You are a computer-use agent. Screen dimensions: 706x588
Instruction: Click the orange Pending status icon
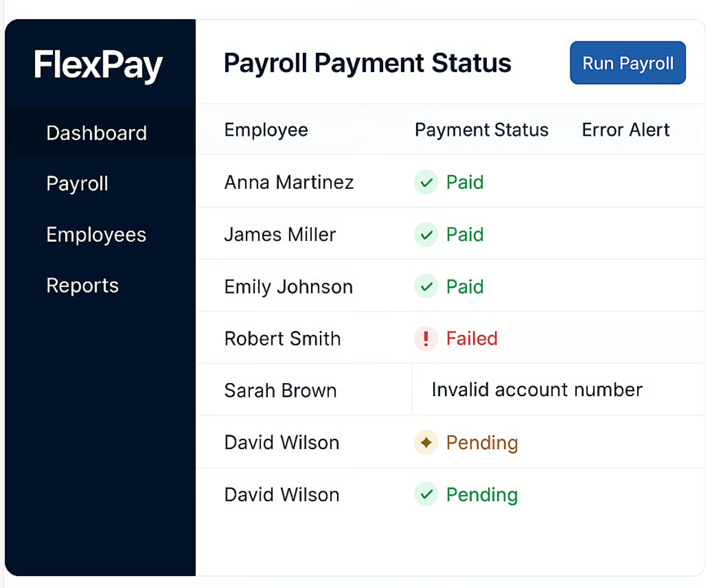[425, 442]
